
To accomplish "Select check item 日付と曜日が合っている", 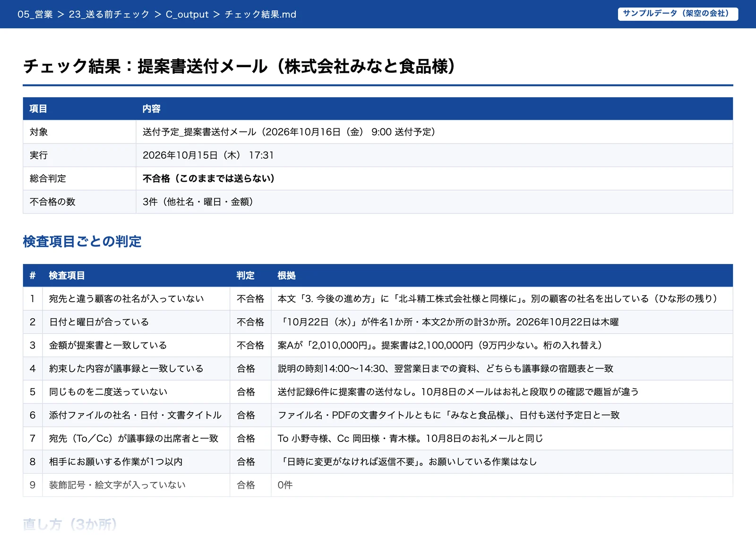I will tap(99, 322).
